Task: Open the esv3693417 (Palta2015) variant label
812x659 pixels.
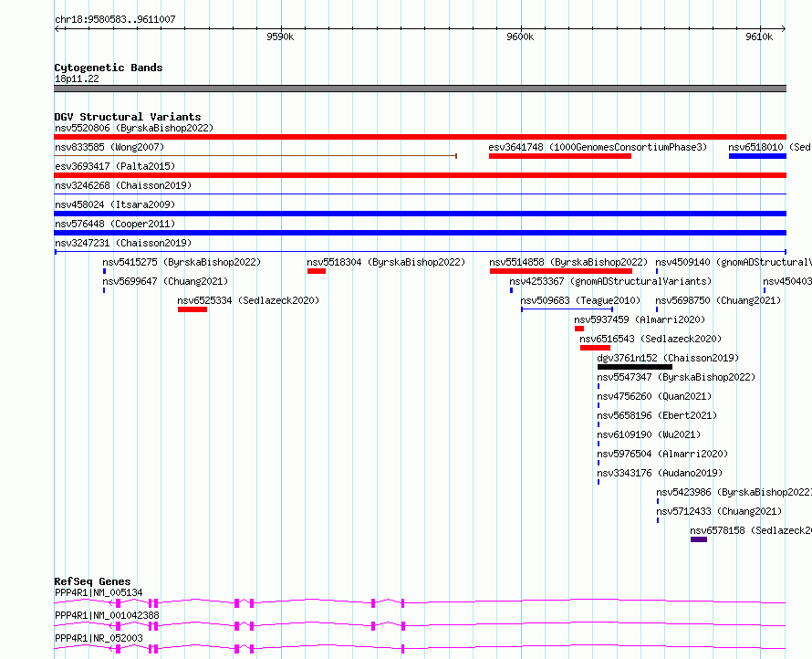Action: click(115, 166)
